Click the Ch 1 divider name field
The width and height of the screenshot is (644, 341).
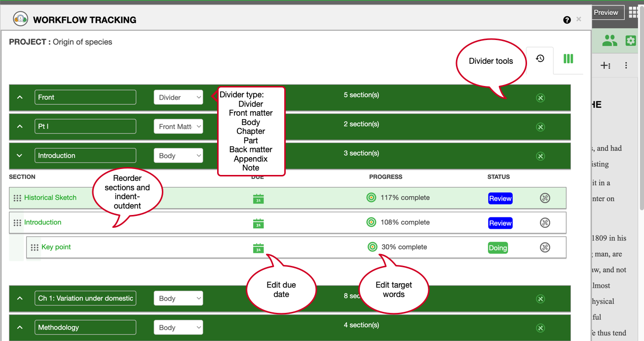(x=85, y=298)
